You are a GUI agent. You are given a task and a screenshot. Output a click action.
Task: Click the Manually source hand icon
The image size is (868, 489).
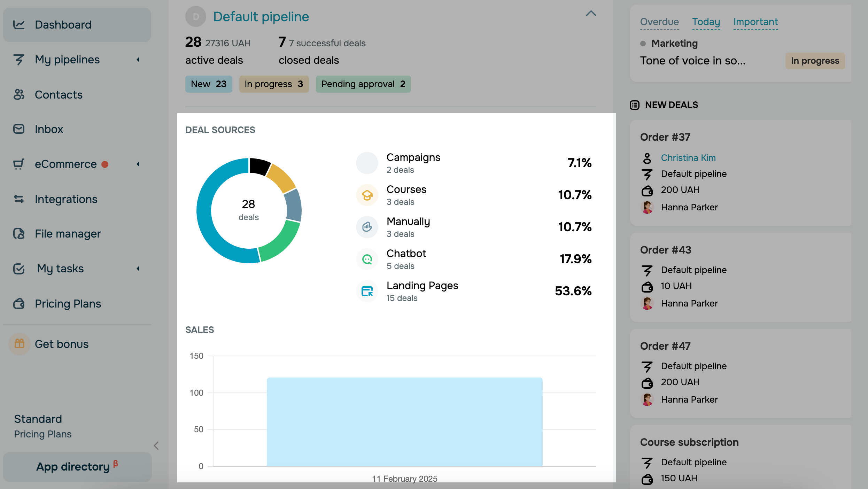tap(367, 227)
